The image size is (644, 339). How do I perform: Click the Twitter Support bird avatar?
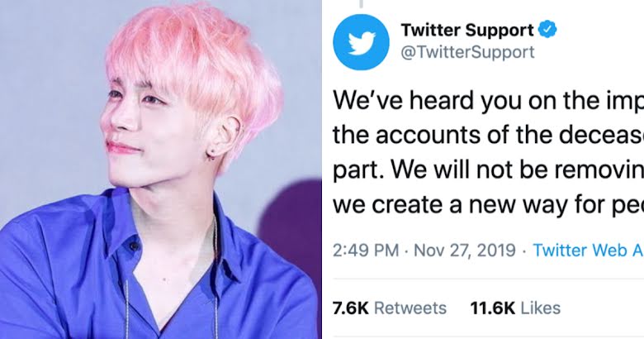coord(361,41)
